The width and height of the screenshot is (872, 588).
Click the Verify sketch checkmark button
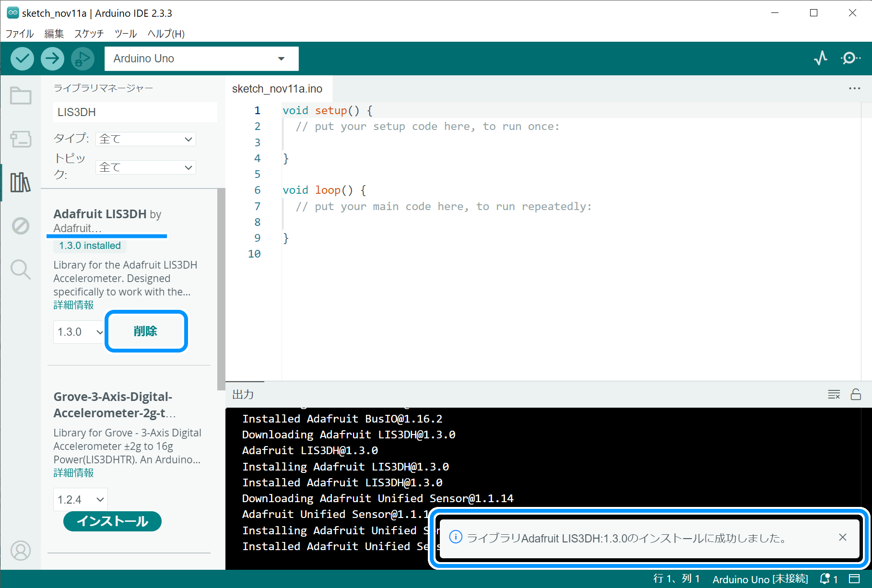[x=22, y=59]
